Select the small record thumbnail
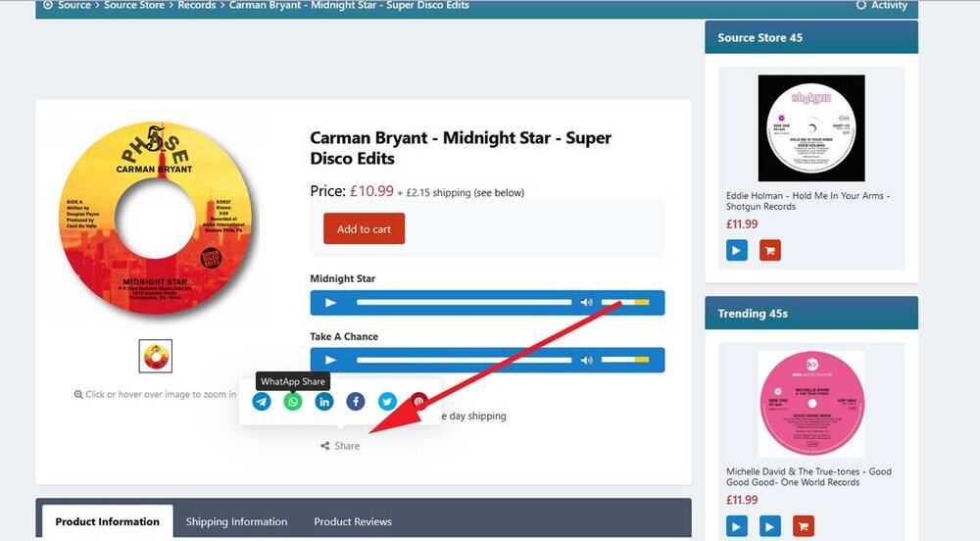 (x=156, y=356)
